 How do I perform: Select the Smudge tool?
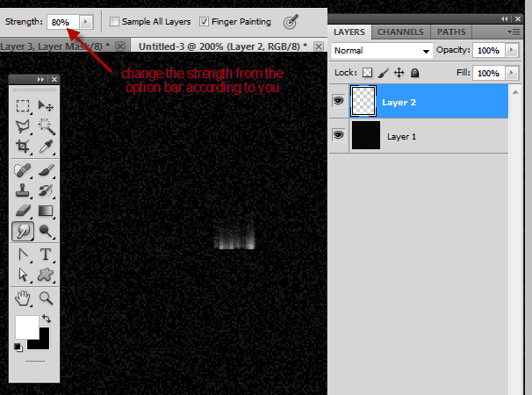pos(23,232)
